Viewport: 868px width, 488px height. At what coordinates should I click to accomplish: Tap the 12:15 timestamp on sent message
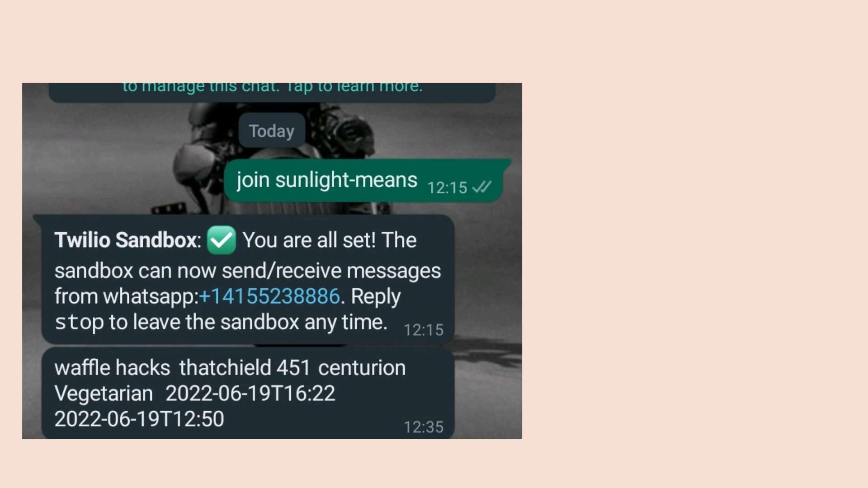[x=447, y=188]
